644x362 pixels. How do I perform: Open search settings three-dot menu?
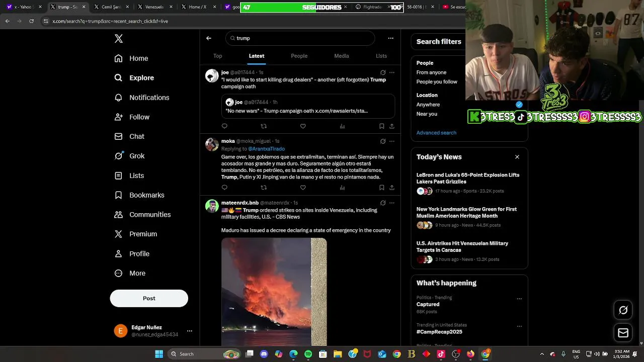(390, 38)
